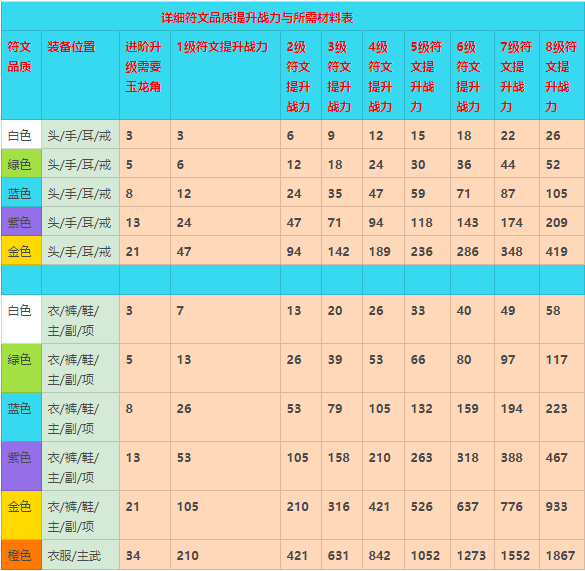Click the value 209 in the 紫色 头/手/耳/戒 row
The image size is (585, 571).
556,222
